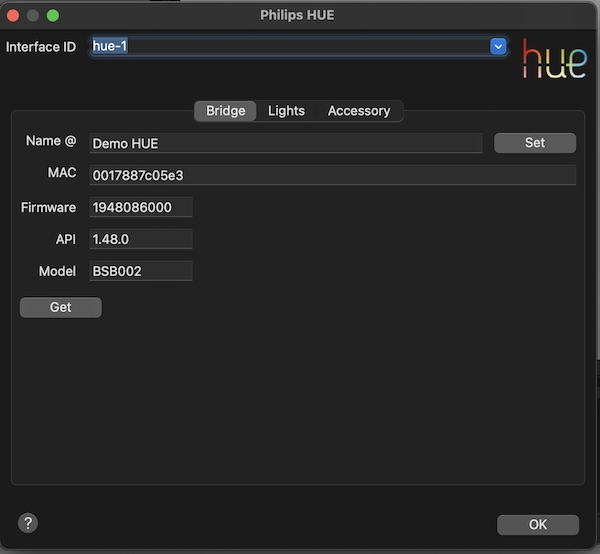Click the Interface ID label
The image size is (600, 554).
41,47
